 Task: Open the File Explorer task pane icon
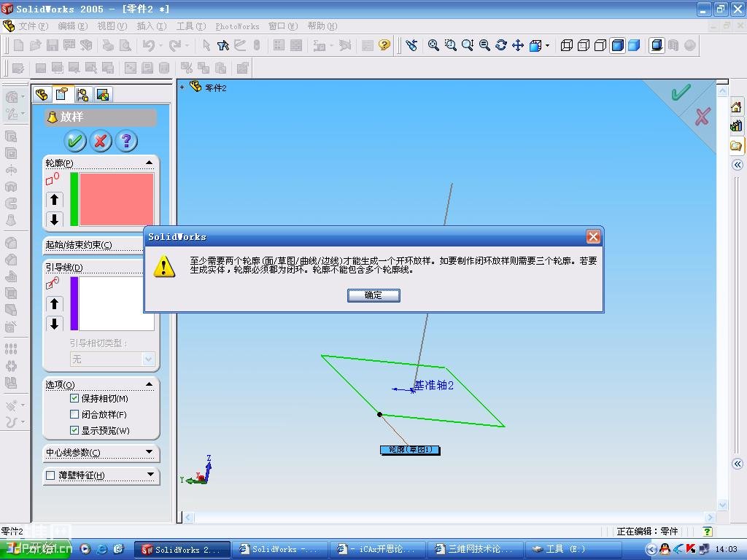tap(736, 145)
